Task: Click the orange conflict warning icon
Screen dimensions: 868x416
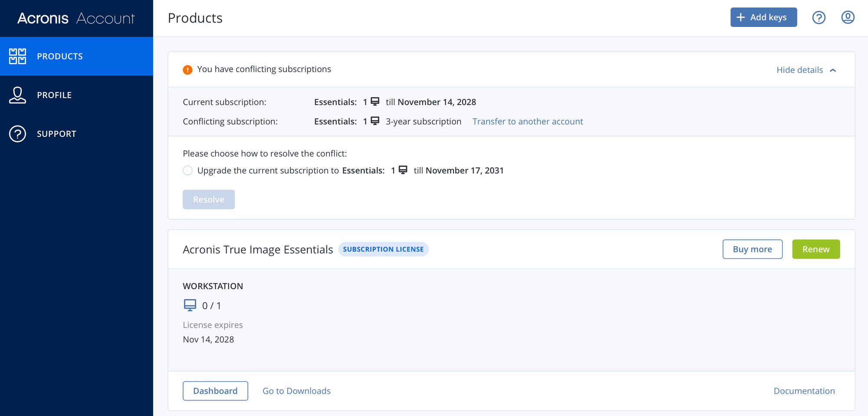Action: pyautogui.click(x=187, y=70)
